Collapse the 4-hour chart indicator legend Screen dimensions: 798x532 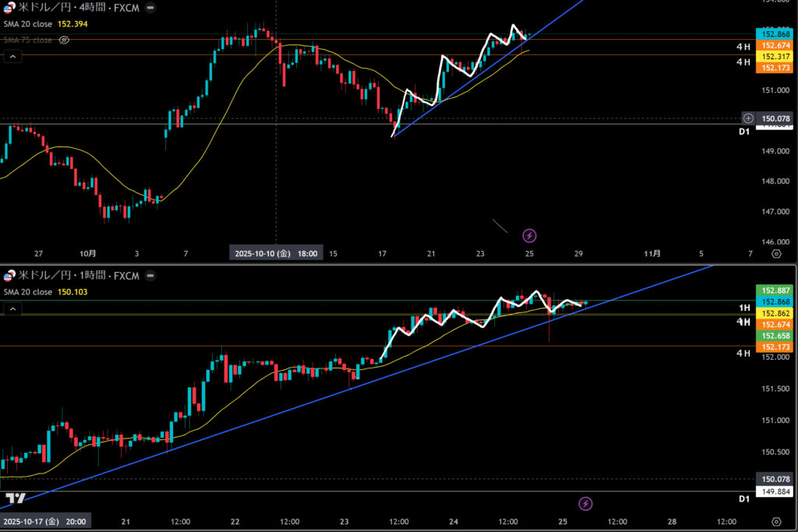tap(12, 57)
